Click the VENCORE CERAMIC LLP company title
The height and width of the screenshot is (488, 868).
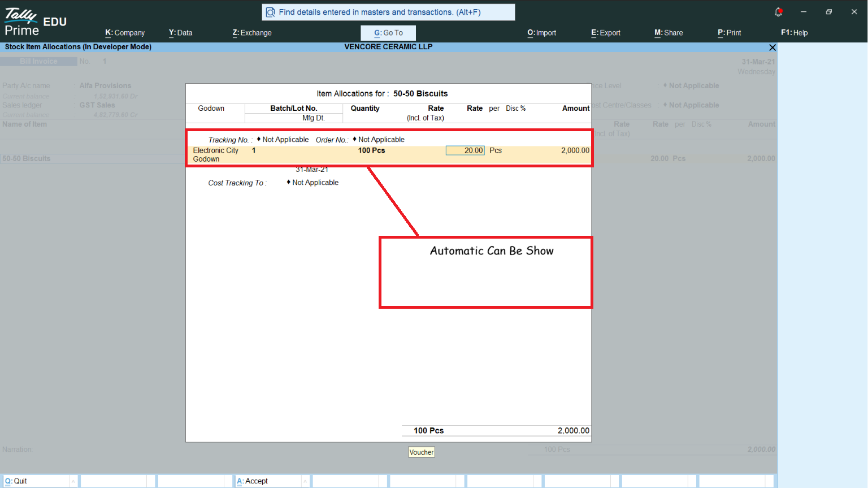tap(388, 47)
